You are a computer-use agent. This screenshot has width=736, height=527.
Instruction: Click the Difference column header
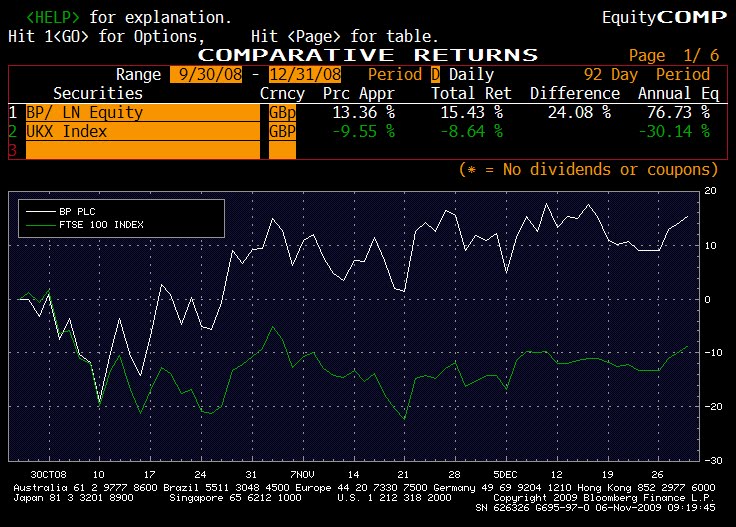coord(575,93)
